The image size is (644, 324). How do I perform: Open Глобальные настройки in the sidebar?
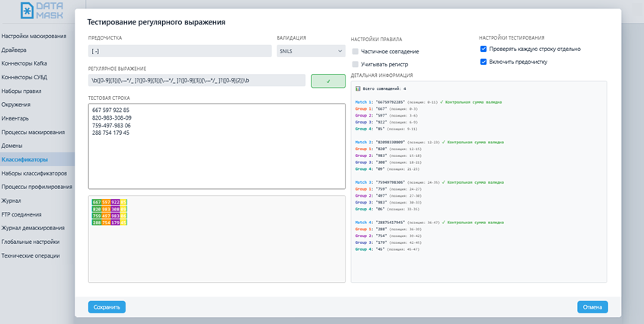coord(30,242)
